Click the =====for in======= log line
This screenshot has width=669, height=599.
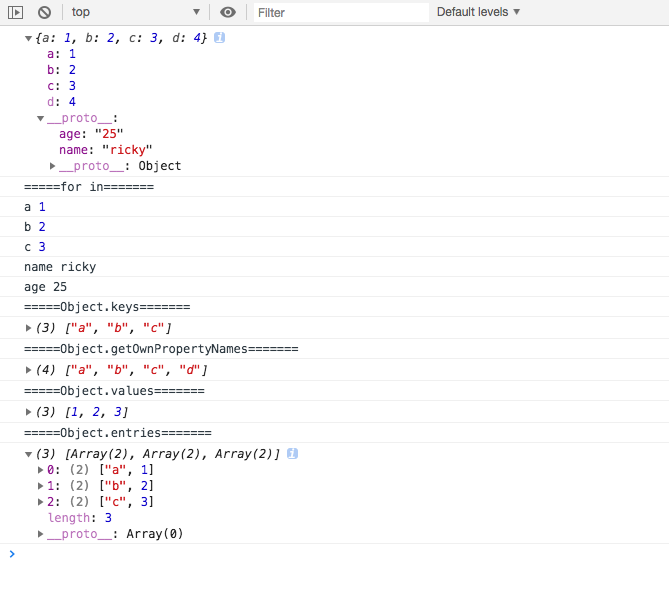pyautogui.click(x=89, y=187)
